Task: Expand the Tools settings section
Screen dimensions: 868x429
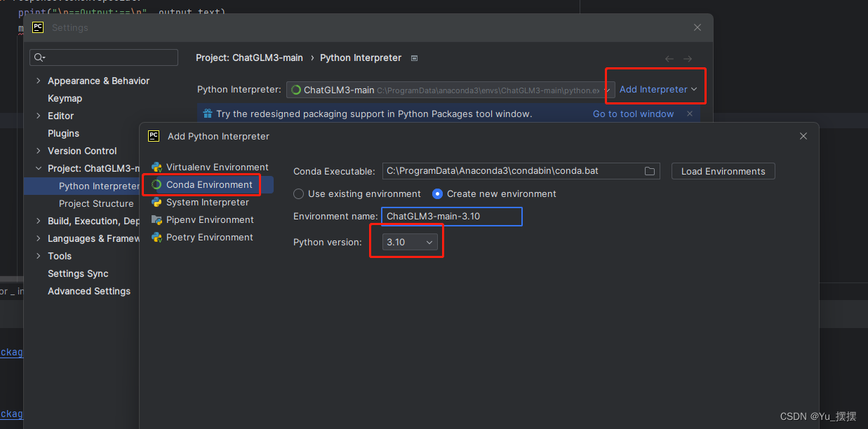Action: (38, 256)
